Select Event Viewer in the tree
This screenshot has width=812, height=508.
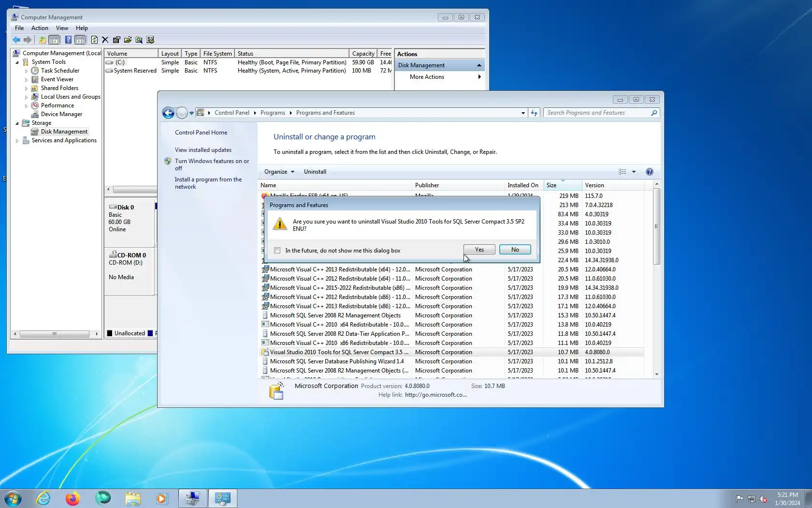click(57, 79)
